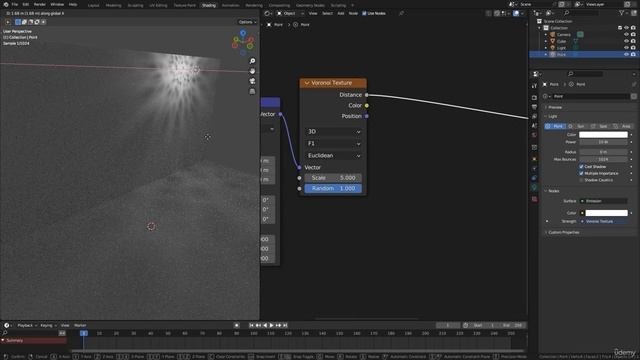This screenshot has height=360, width=640.
Task: Hide Cube in viewport via eye icon
Action: point(626,41)
